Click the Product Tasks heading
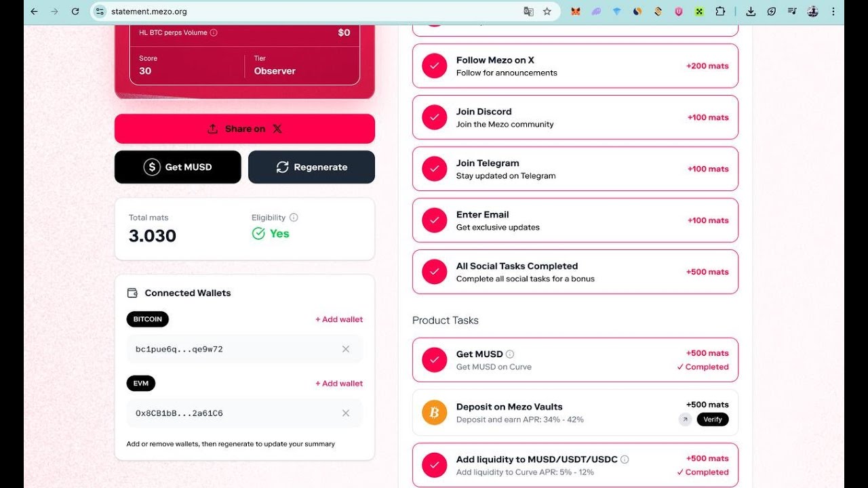 [446, 321]
